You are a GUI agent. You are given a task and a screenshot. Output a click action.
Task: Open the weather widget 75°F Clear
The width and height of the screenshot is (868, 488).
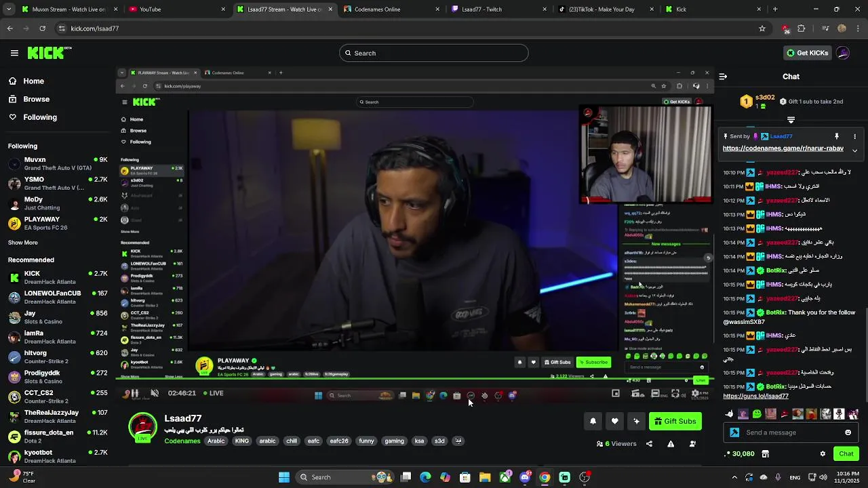pyautogui.click(x=22, y=477)
